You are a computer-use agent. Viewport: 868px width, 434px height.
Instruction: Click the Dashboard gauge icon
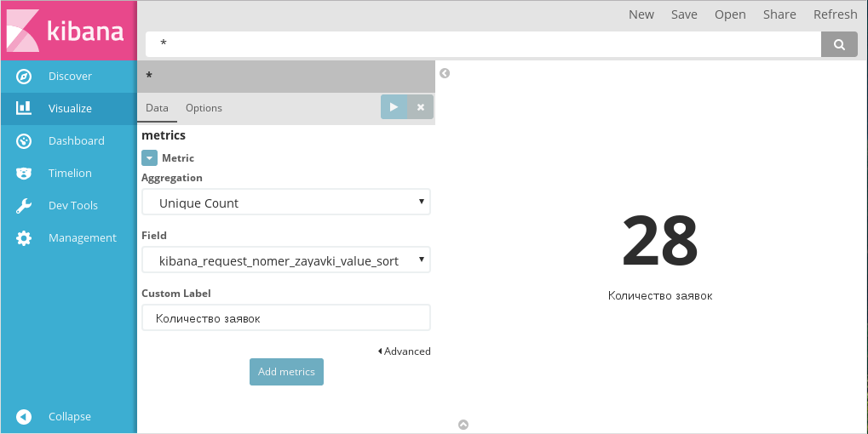pyautogui.click(x=24, y=141)
